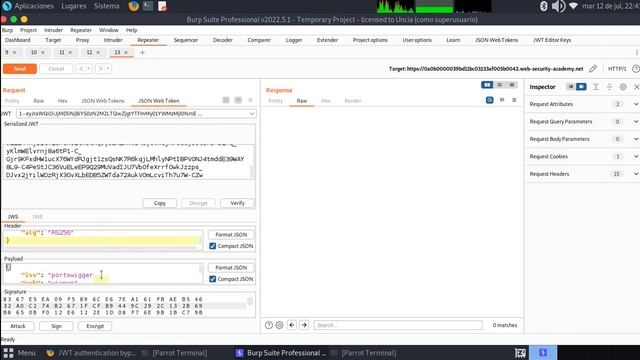Image resolution: width=640 pixels, height=360 pixels.
Task: Launch terminal from top panel icon
Action: click(x=148, y=6)
